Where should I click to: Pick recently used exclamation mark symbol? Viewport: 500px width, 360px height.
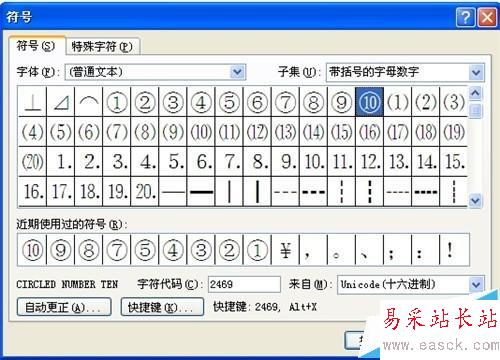click(454, 250)
